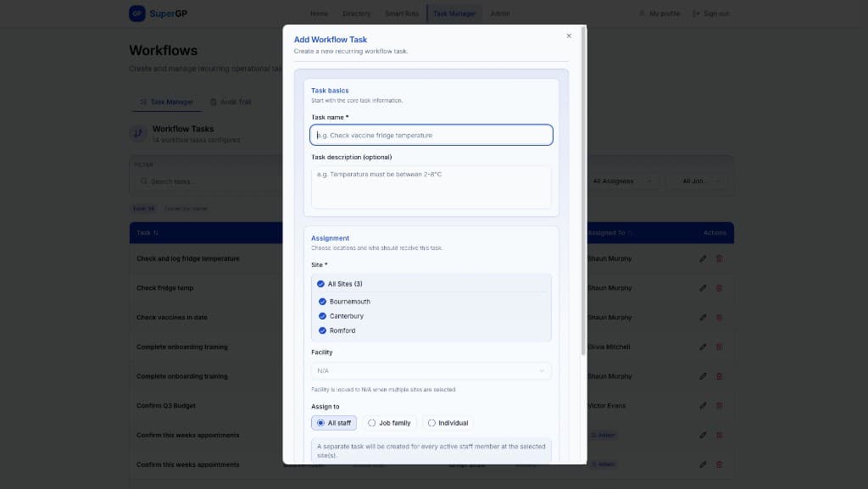Close the Add Workflow Task dialog
Viewport: 868px width, 489px height.
[x=569, y=36]
